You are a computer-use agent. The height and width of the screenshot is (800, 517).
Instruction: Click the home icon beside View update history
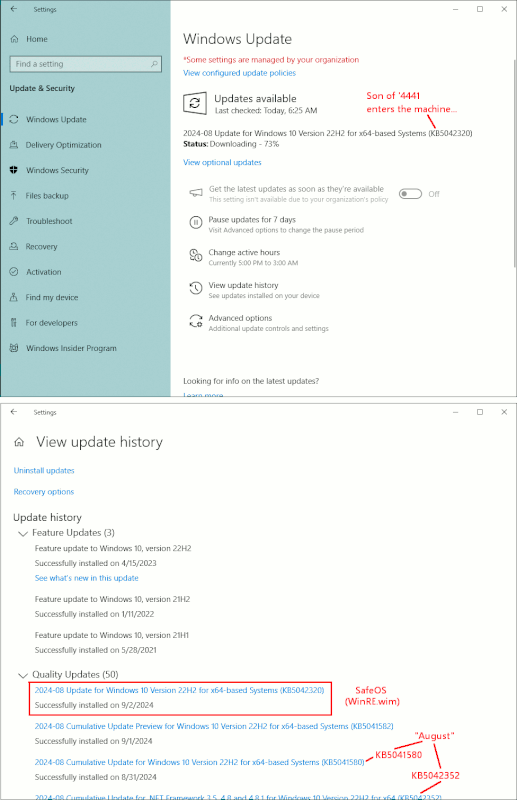(x=19, y=442)
